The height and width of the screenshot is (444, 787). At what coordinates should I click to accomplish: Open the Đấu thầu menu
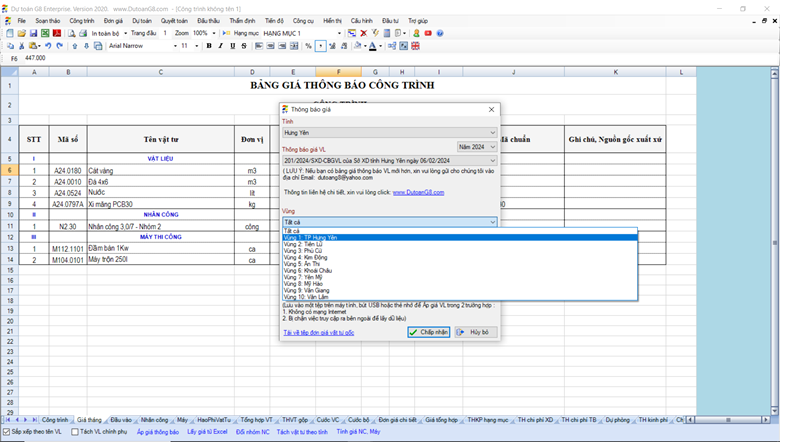coord(208,21)
